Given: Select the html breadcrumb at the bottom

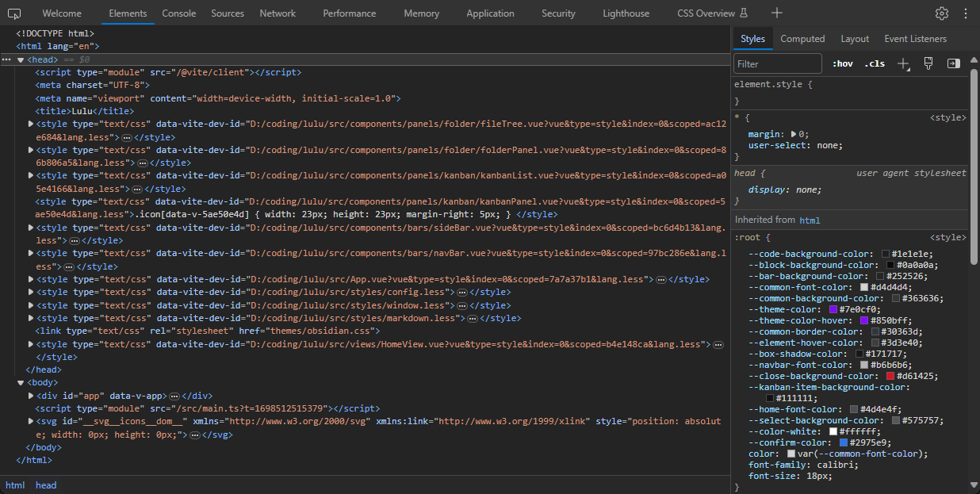Looking at the screenshot, I should pos(15,484).
